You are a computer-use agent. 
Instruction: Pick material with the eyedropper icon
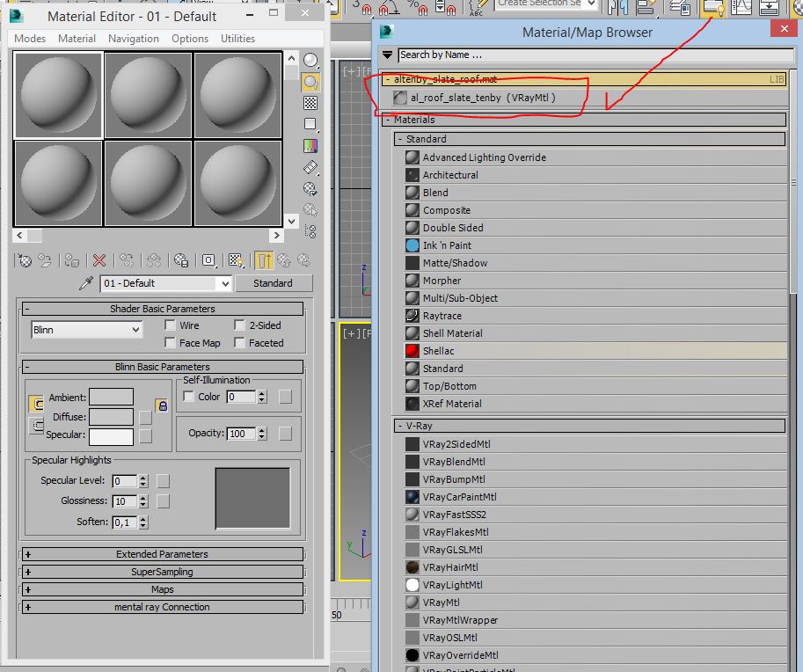pos(86,283)
